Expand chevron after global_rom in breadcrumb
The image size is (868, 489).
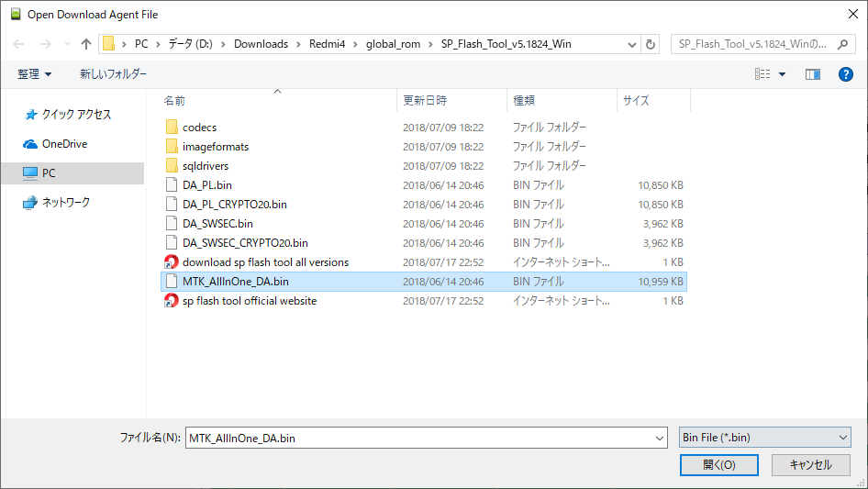pos(430,44)
